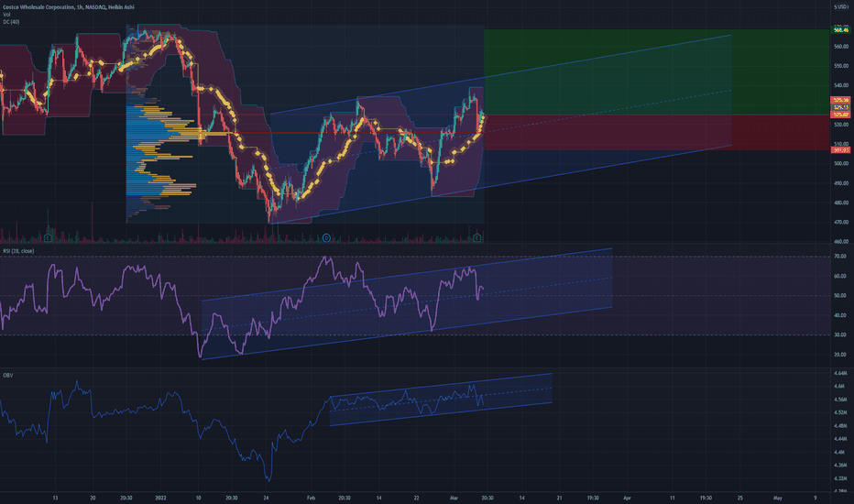This screenshot has width=854, height=504.
Task: Click the 30.00 RSI axis label
Action: [841, 335]
